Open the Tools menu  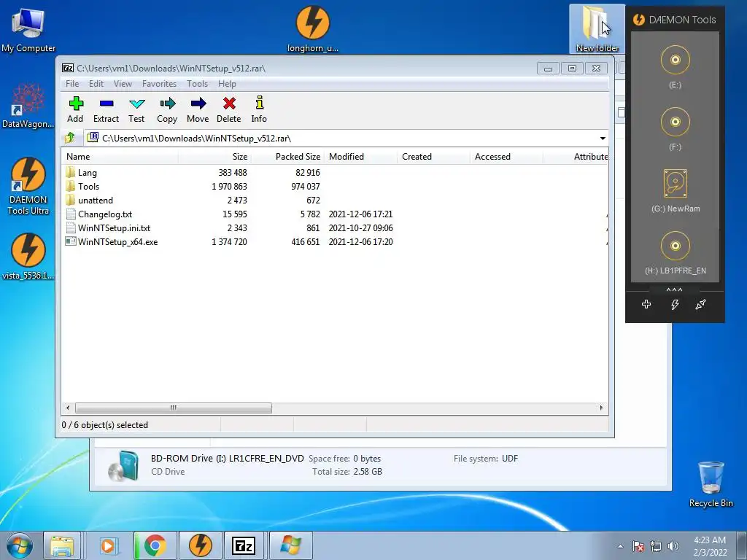click(x=197, y=84)
